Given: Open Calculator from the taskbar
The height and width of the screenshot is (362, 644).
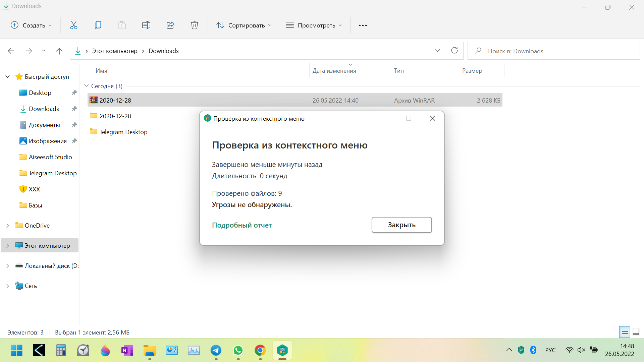Looking at the screenshot, I should click(61, 351).
